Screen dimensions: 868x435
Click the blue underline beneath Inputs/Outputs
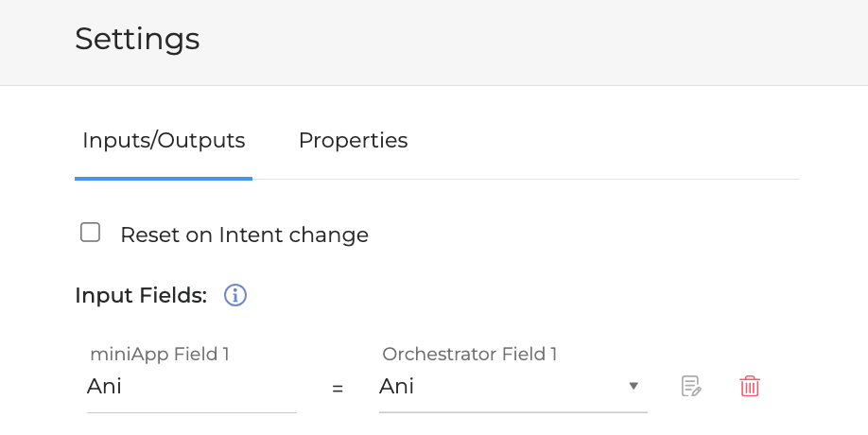164,178
